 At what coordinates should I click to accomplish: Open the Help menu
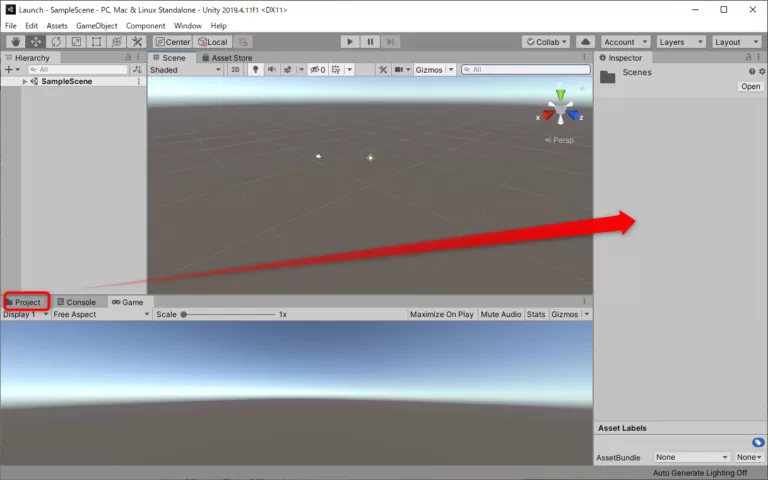pyautogui.click(x=218, y=25)
